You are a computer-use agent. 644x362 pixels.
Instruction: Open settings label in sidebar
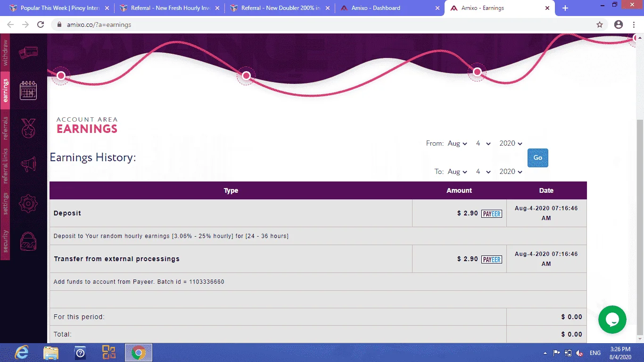5,204
